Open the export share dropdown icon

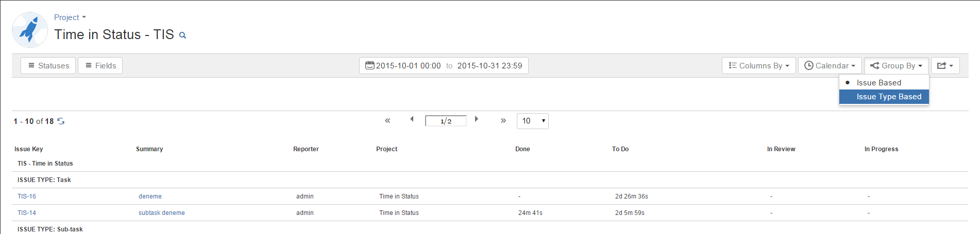945,66
